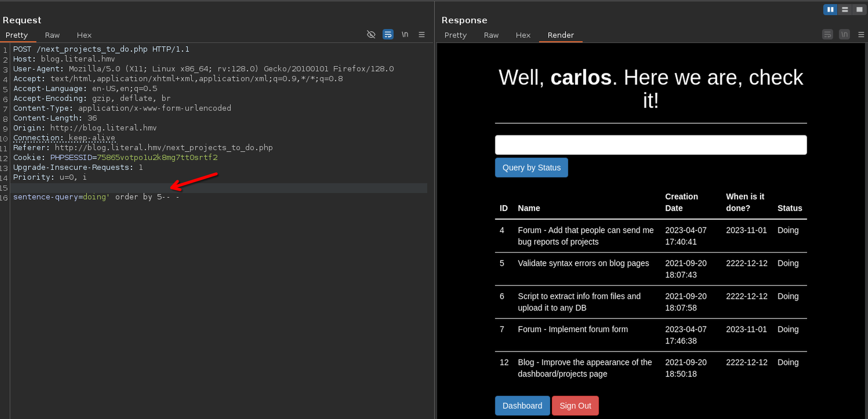Open Request pane hamburger options menu
The height and width of the screenshot is (419, 868).
421,34
